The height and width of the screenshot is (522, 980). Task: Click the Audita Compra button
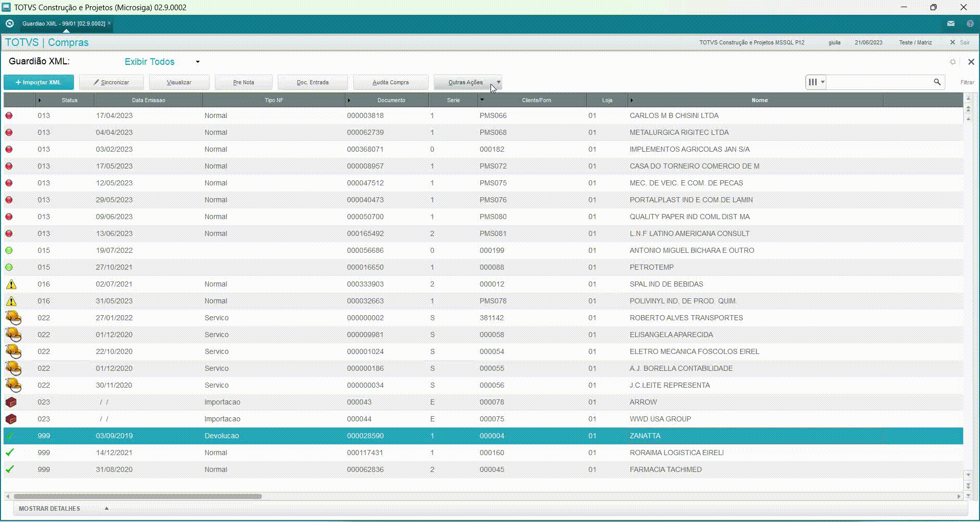click(x=390, y=82)
